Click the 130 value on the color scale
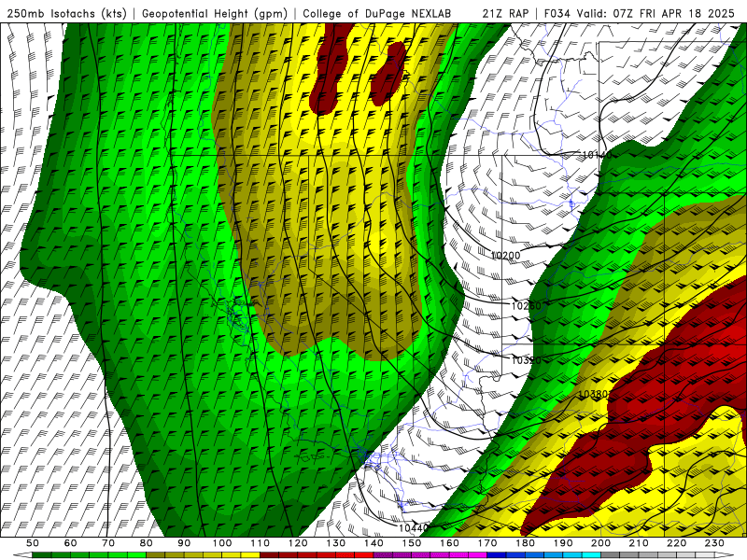The image size is (747, 560). pyautogui.click(x=336, y=543)
